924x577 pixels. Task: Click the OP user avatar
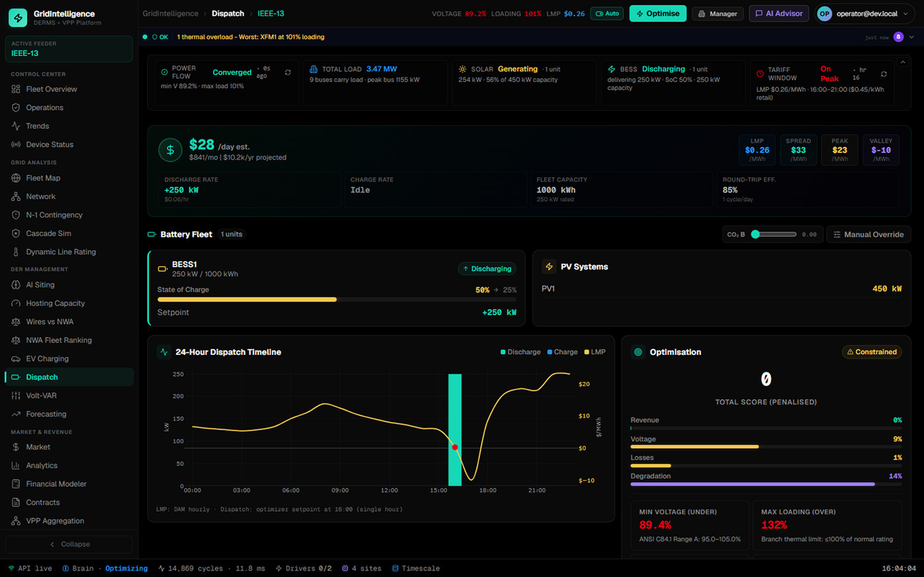click(825, 14)
